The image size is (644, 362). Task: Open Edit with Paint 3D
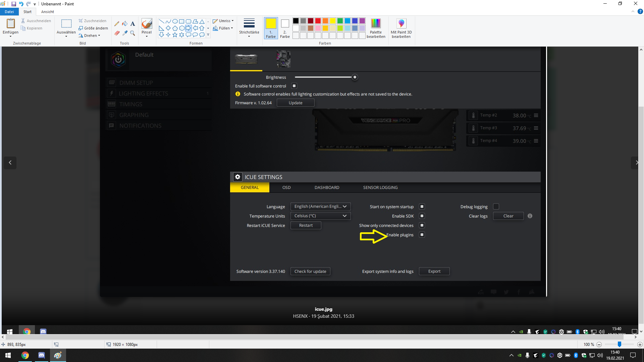[401, 28]
